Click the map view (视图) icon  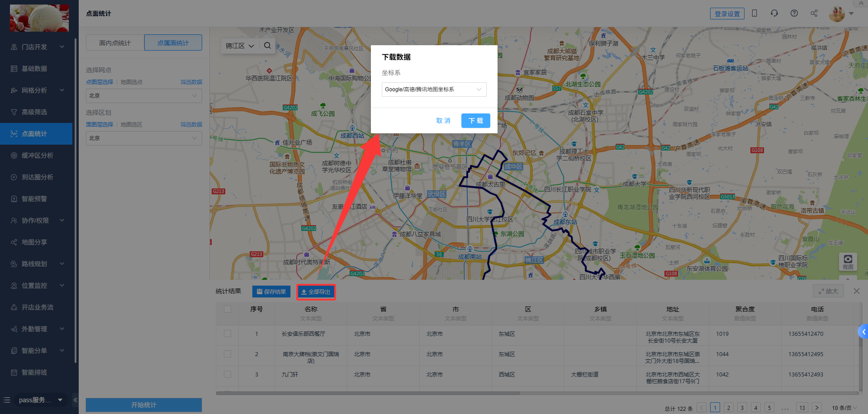point(848,261)
